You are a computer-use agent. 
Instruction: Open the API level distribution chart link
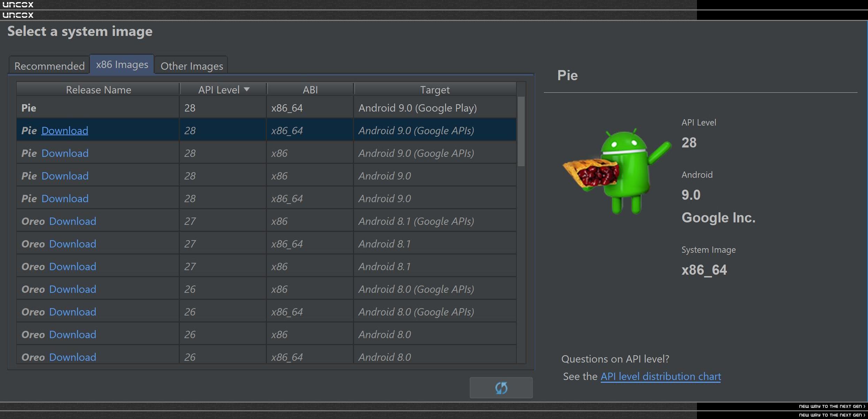661,376
